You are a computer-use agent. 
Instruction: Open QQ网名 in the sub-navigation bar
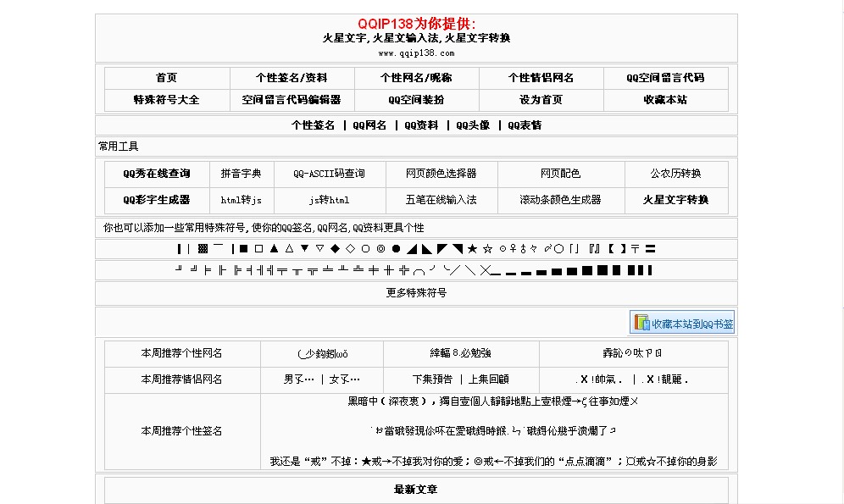click(369, 125)
